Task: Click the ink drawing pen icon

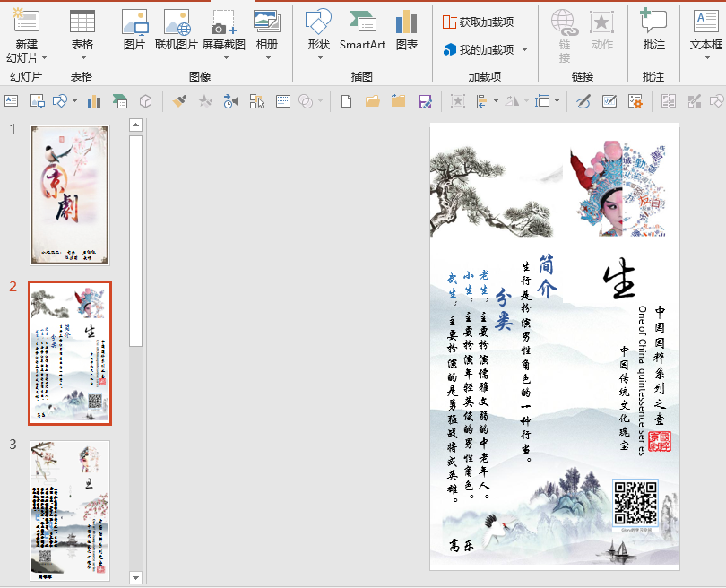Action: (583, 101)
